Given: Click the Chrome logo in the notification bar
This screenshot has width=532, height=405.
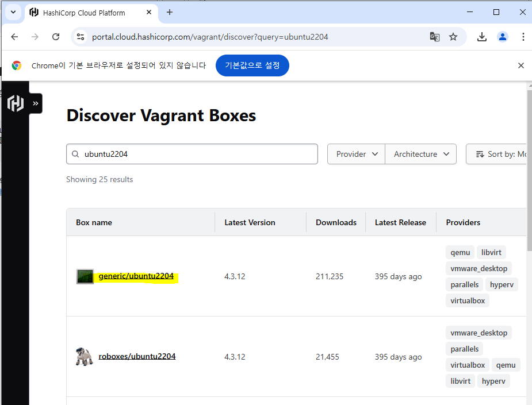Looking at the screenshot, I should (x=16, y=65).
